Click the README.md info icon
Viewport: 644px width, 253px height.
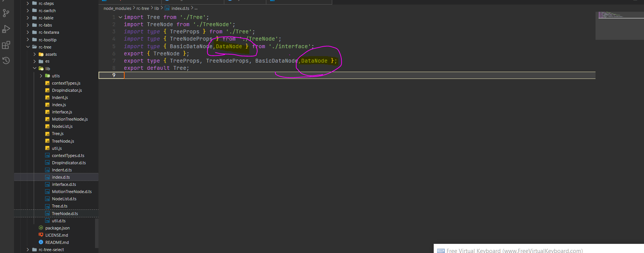41,242
